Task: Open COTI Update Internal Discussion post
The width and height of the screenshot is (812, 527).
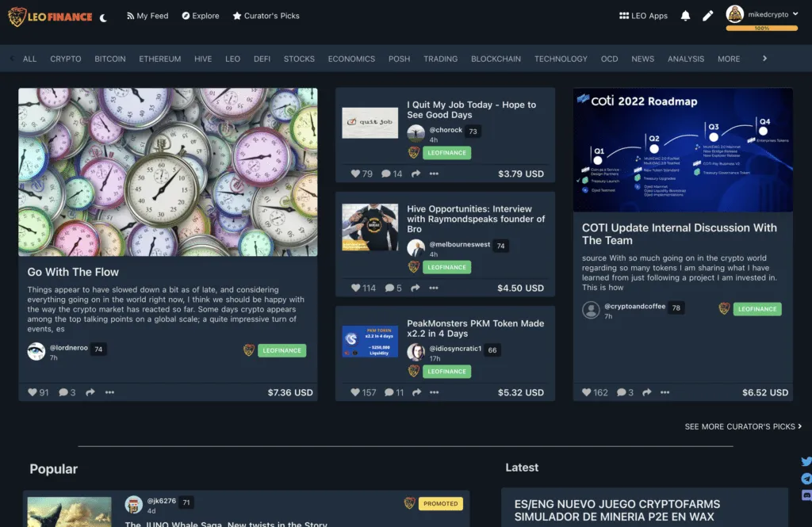Action: [679, 234]
